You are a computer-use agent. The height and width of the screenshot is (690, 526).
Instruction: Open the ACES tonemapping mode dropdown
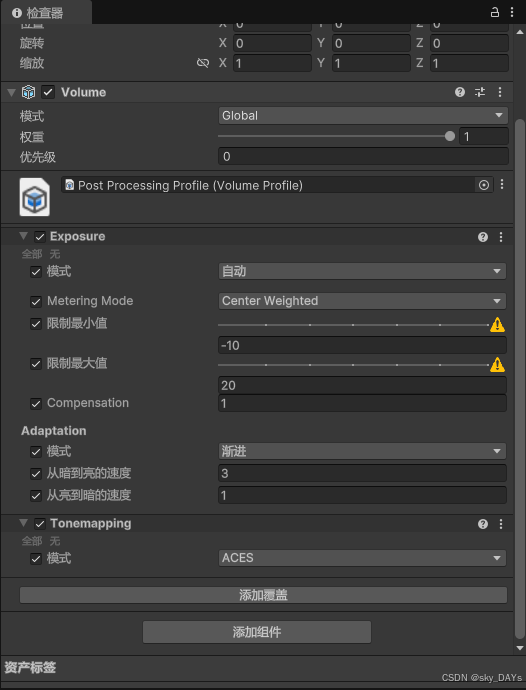pos(362,558)
